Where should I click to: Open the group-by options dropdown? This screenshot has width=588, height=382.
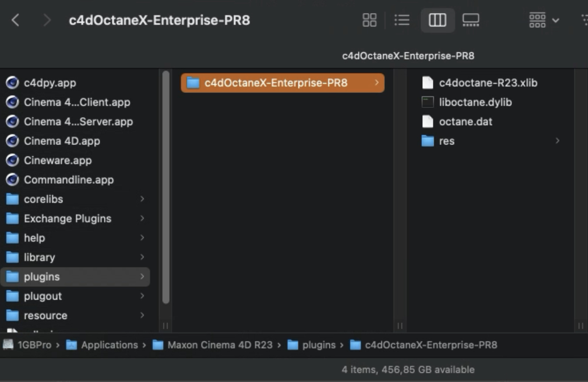pos(544,20)
